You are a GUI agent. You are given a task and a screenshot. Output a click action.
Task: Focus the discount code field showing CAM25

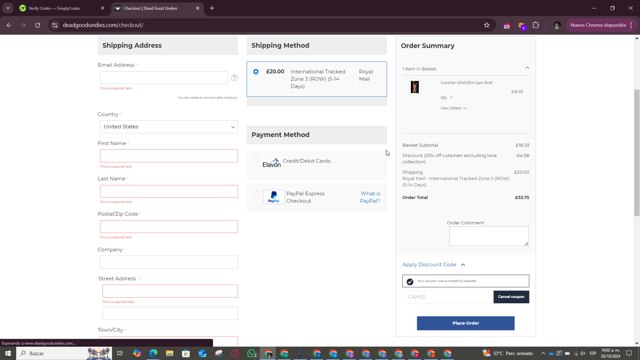pos(448,297)
